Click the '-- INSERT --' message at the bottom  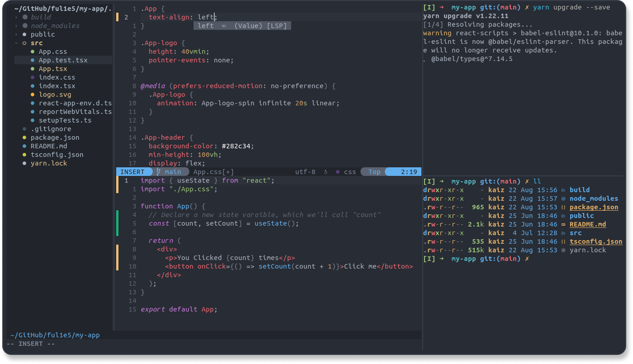tap(31, 344)
